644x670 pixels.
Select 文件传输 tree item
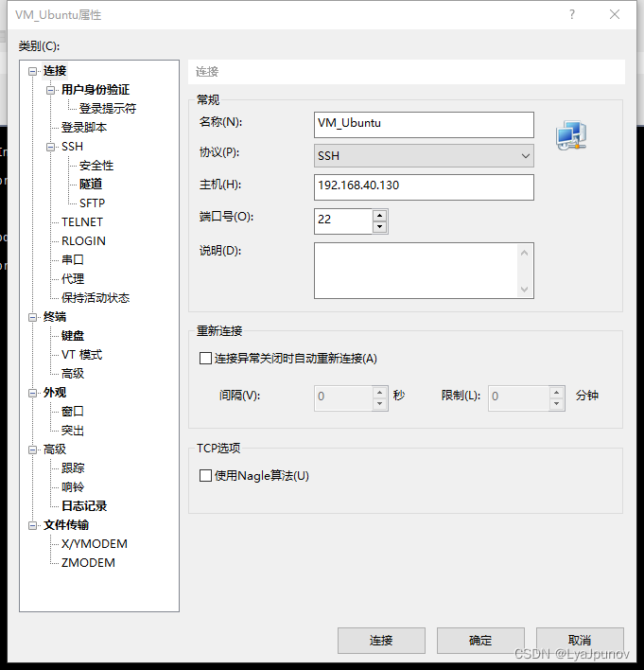click(x=66, y=525)
